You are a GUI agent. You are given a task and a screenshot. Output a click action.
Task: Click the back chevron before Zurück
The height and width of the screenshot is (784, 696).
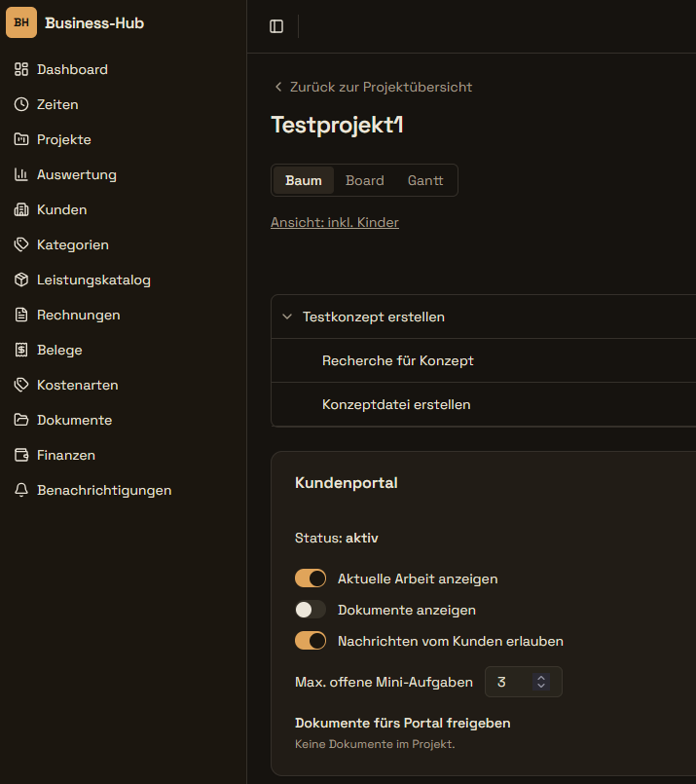coord(278,87)
